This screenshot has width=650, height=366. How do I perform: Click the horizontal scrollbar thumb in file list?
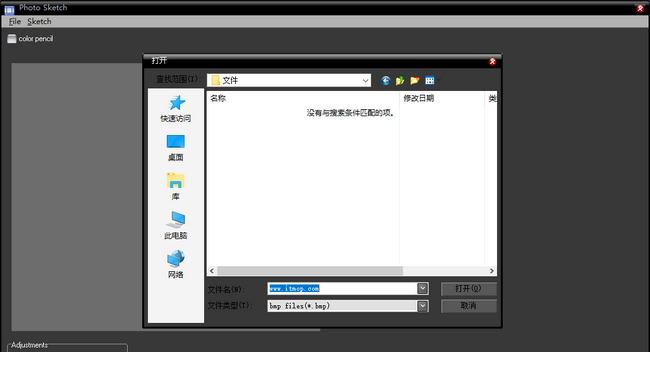coord(310,271)
